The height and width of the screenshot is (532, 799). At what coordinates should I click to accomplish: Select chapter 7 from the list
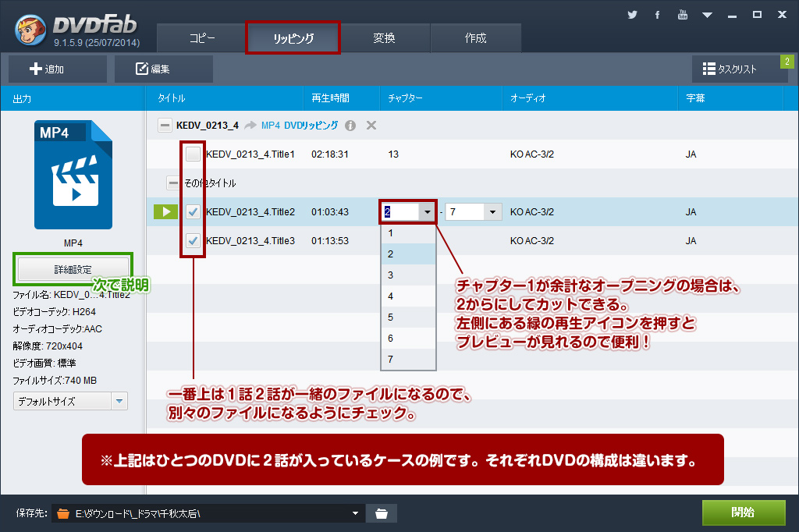pos(409,360)
